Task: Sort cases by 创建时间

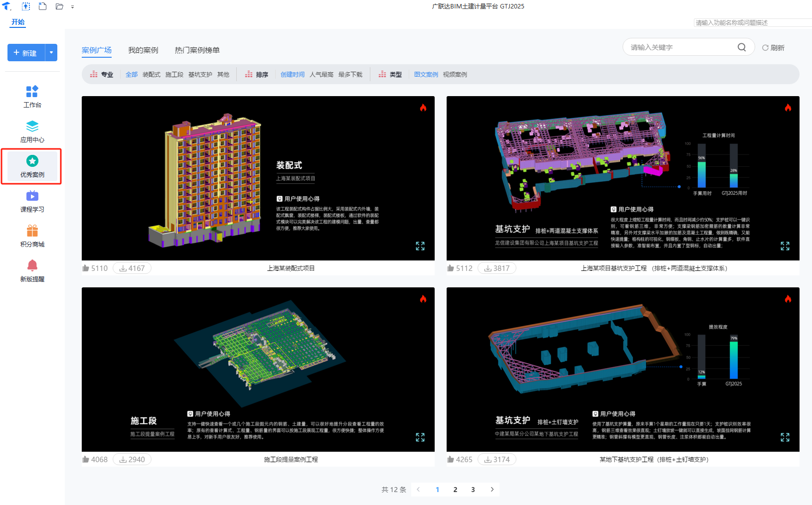Action: tap(293, 74)
